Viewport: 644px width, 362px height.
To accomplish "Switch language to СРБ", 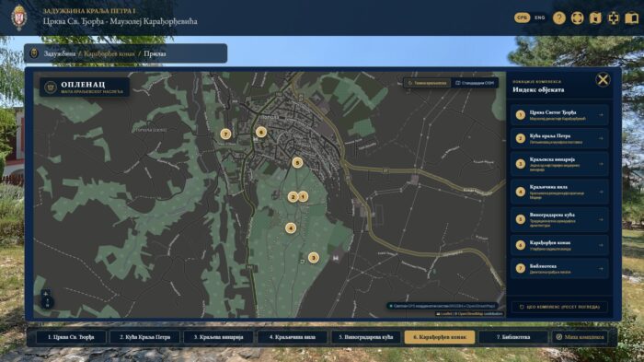I will pyautogui.click(x=522, y=18).
